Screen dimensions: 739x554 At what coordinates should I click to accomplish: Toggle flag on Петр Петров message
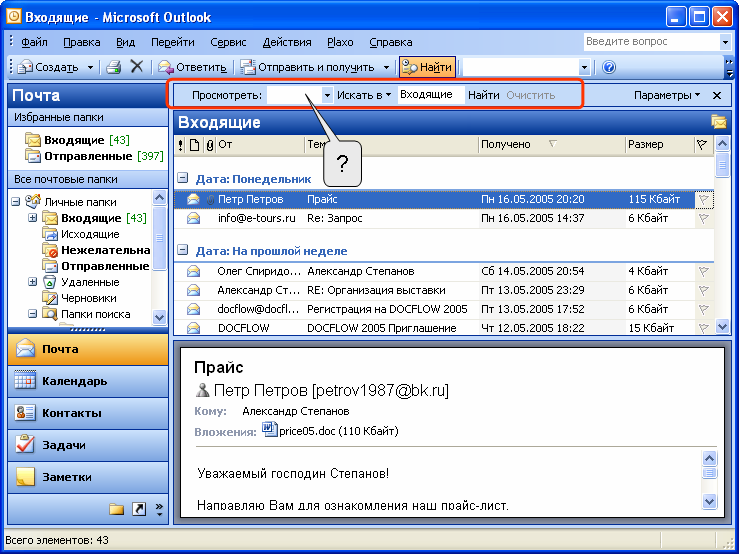coord(704,199)
